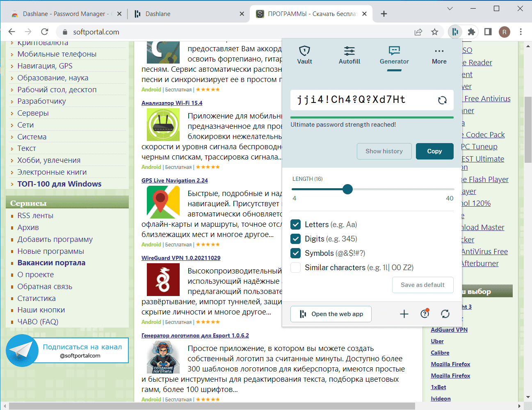532x410 pixels.
Task: Bookmark this page with the star icon
Action: point(435,32)
